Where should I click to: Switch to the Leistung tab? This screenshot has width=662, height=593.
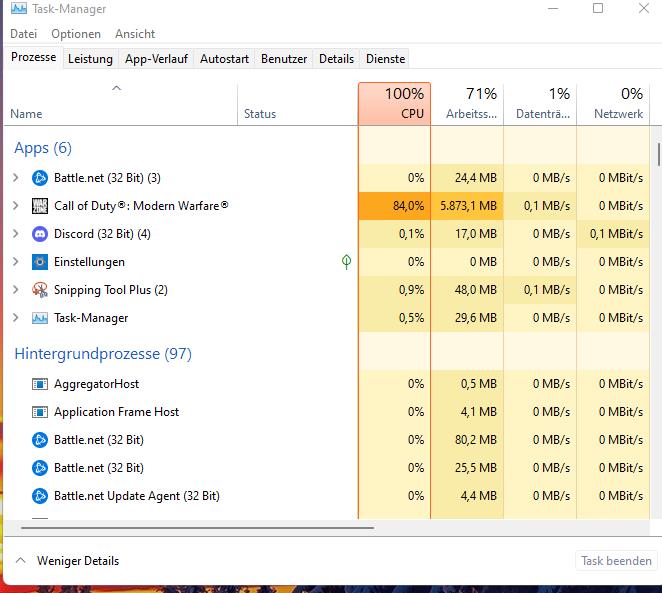coord(90,59)
